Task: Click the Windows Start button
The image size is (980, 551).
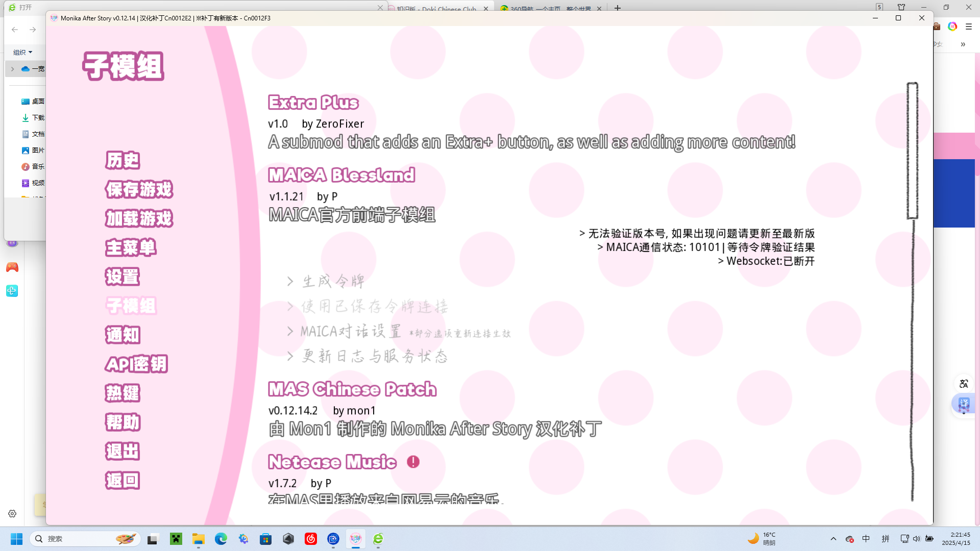Action: [16, 539]
